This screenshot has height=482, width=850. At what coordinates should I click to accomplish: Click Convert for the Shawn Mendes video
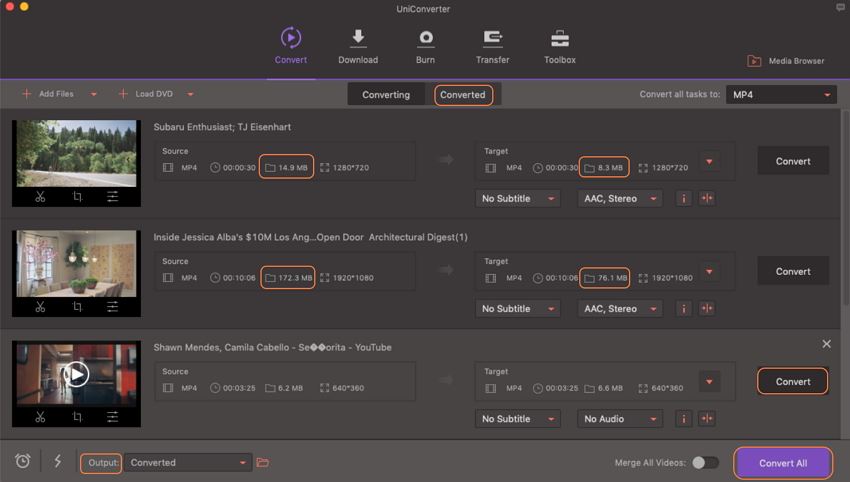coord(792,381)
